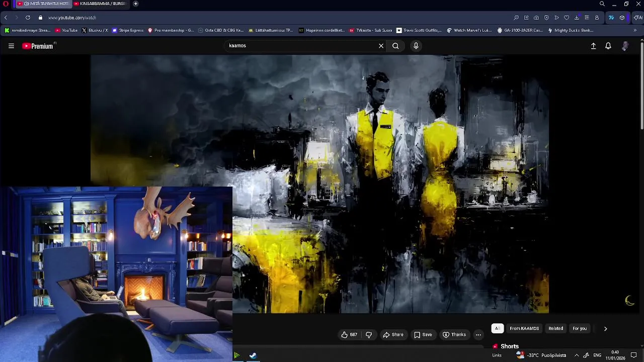Bookmark page with heart icon
Image resolution: width=644 pixels, height=362 pixels.
coord(567,18)
